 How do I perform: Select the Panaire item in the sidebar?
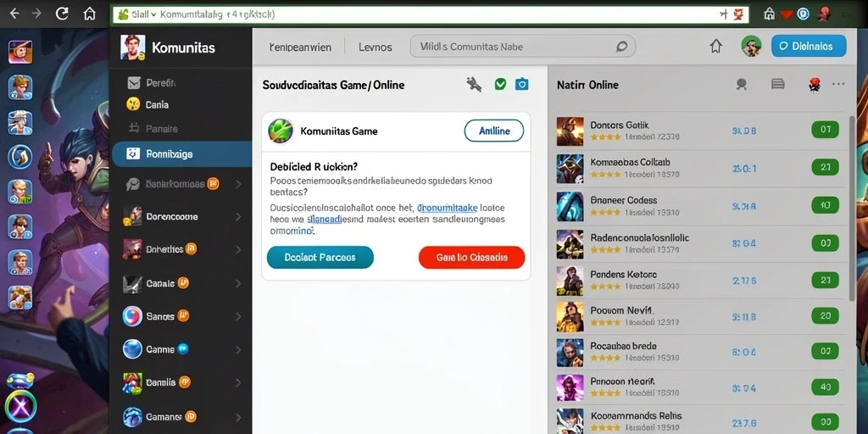tap(153, 129)
